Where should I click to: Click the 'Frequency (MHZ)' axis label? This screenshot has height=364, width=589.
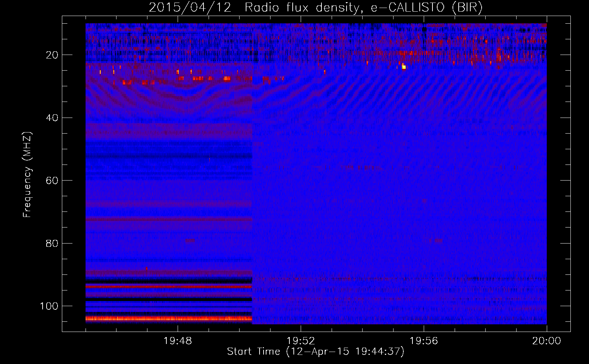coord(27,175)
